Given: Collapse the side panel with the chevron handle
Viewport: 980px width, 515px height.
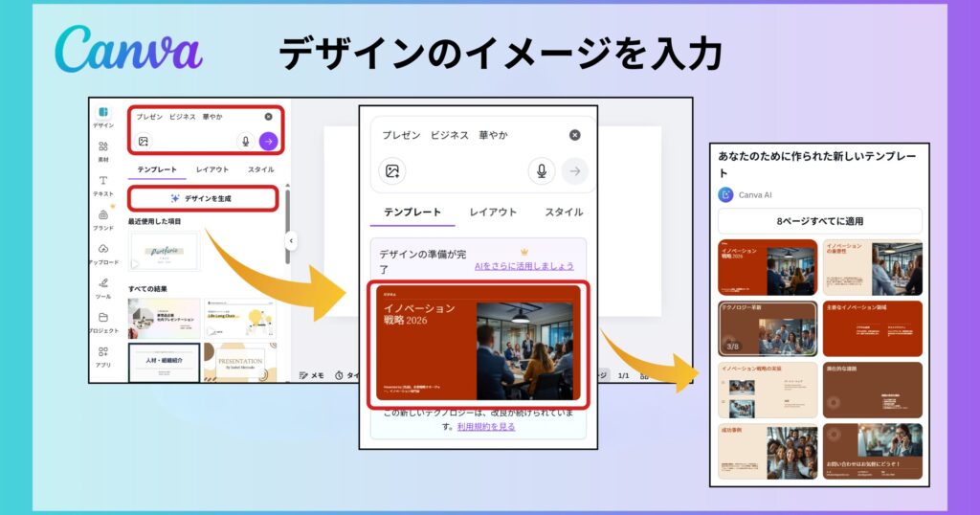Looking at the screenshot, I should (x=291, y=241).
